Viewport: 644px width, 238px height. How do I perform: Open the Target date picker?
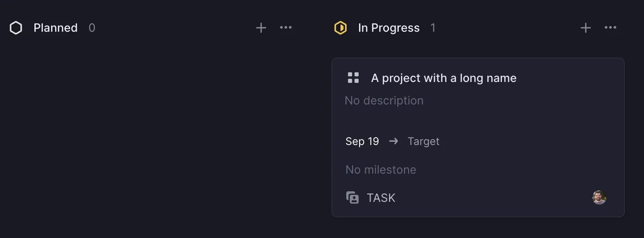pos(423,141)
